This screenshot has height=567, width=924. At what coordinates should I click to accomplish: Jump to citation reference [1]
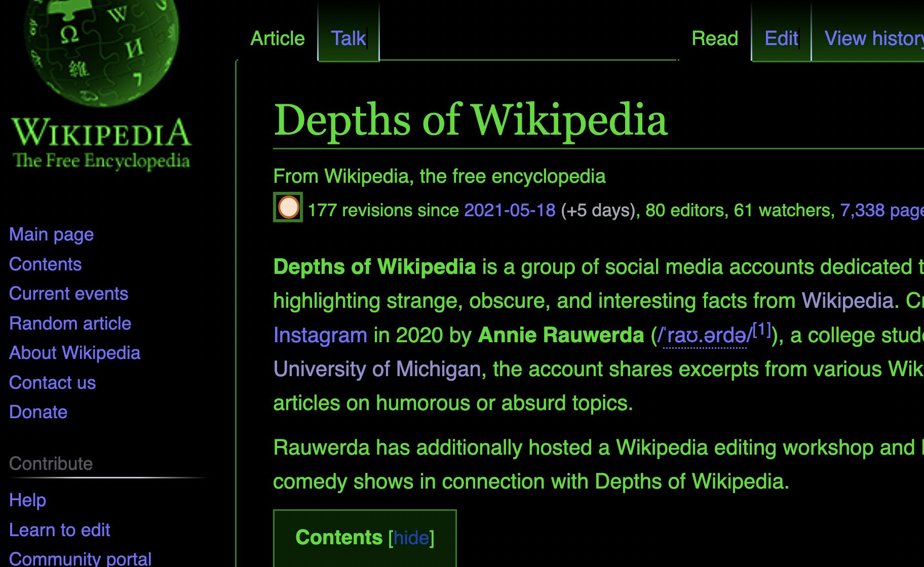[762, 330]
